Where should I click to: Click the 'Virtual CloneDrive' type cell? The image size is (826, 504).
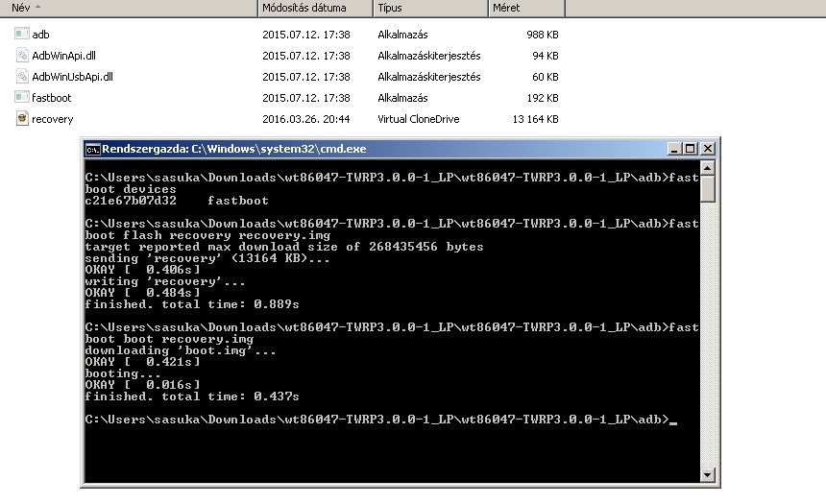(x=418, y=119)
